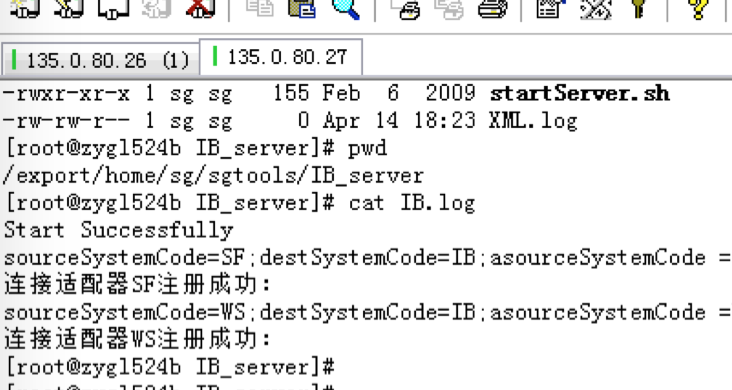
Task: Click the /export/home/sg/sgtools/IB_server path
Action: click(x=213, y=176)
